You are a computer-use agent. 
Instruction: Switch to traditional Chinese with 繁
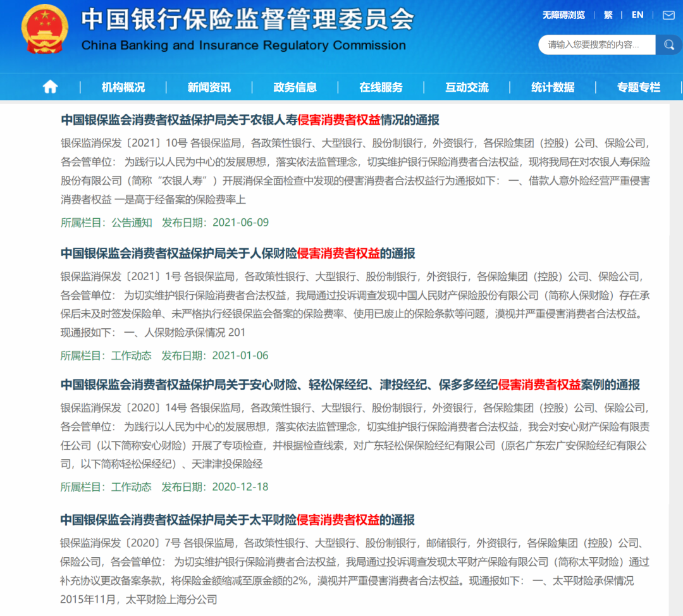608,15
